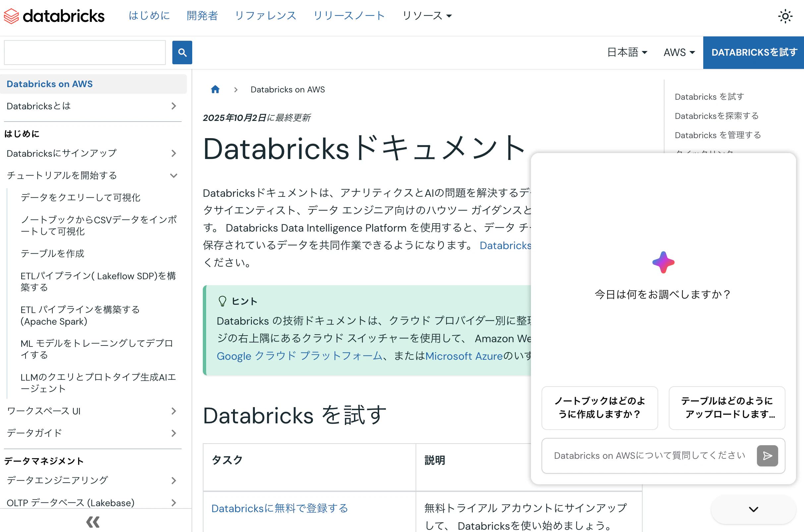Open データをクエリーして可視化 tutorial

pyautogui.click(x=81, y=197)
